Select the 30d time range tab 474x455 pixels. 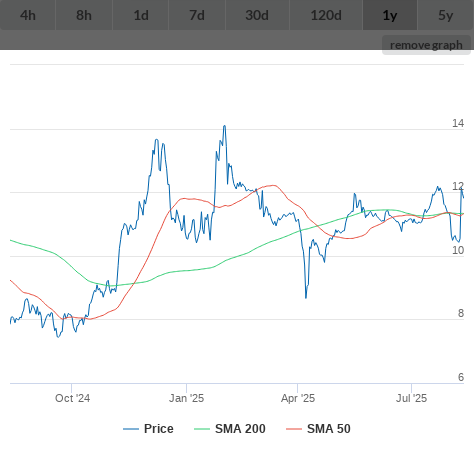(x=257, y=15)
